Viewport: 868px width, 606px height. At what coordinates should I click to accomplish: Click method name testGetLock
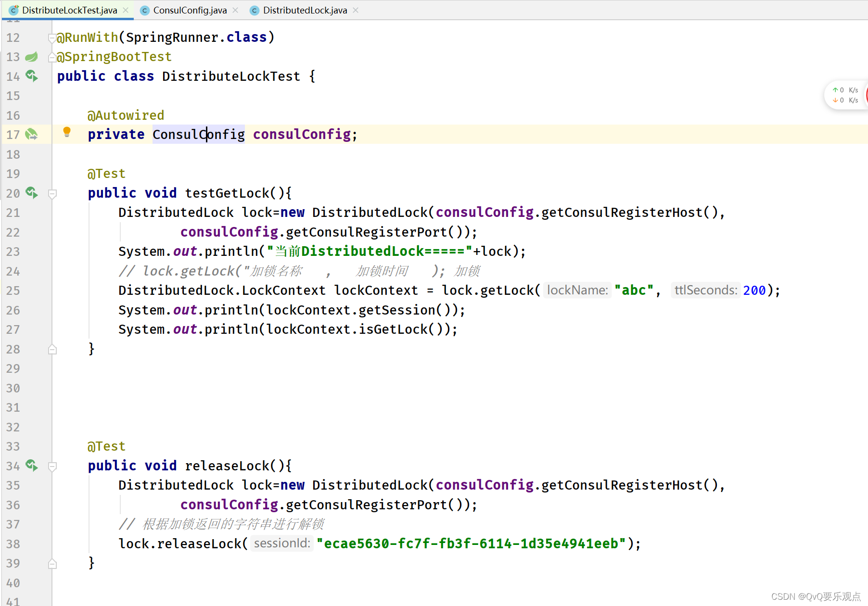click(227, 193)
